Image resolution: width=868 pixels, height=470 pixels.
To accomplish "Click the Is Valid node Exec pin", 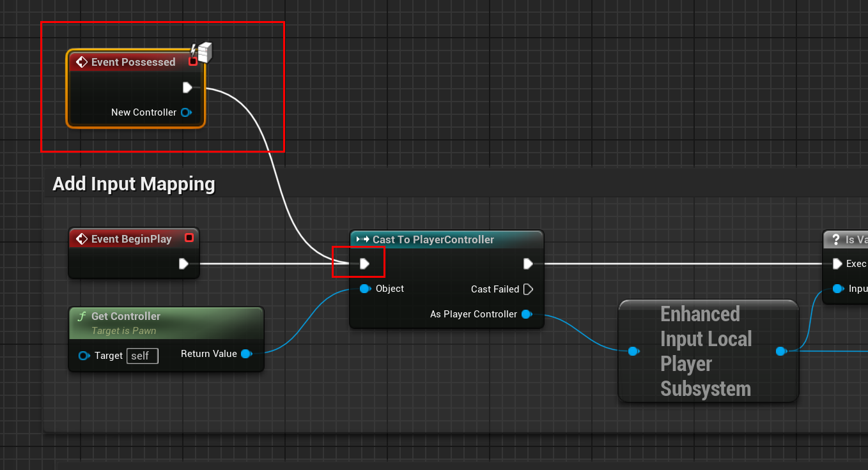I will (x=837, y=264).
